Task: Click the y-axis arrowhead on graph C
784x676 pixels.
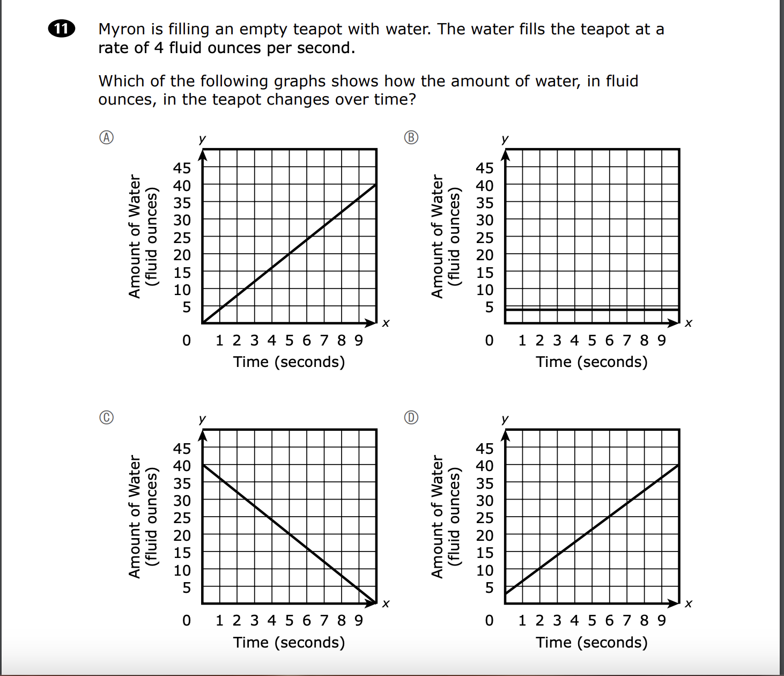Action: click(203, 436)
